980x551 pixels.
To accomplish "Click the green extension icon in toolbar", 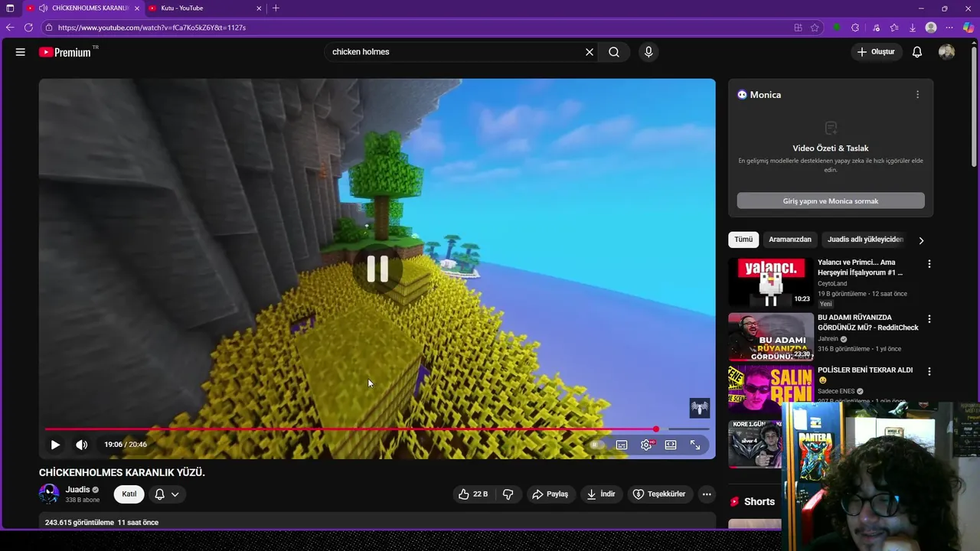I will click(x=837, y=28).
